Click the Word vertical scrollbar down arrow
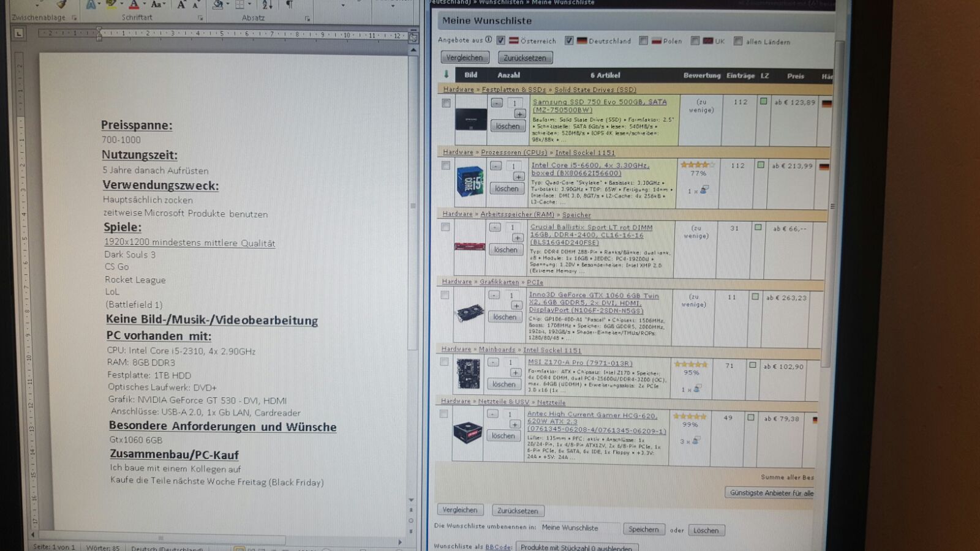Image resolution: width=980 pixels, height=551 pixels. pyautogui.click(x=411, y=500)
